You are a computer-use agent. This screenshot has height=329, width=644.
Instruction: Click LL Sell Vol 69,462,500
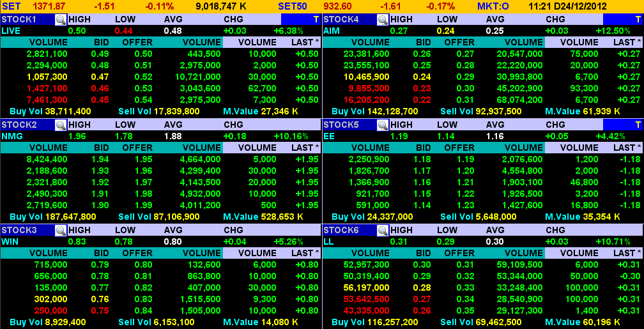481,323
